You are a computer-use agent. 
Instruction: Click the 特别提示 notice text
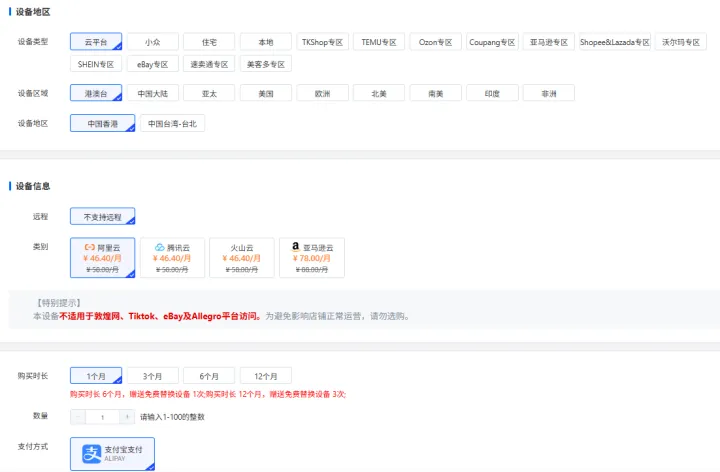59,303
